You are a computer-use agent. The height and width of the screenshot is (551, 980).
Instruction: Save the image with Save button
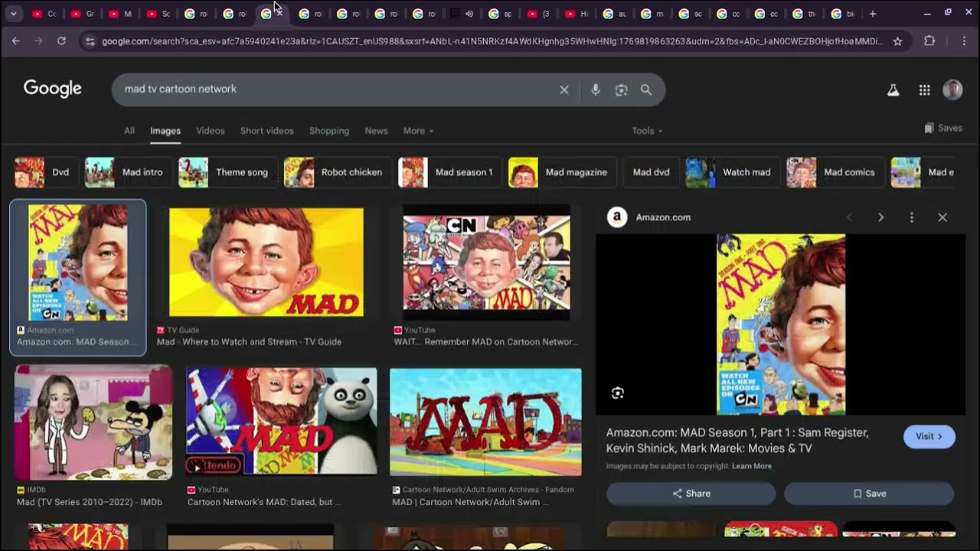[869, 494]
